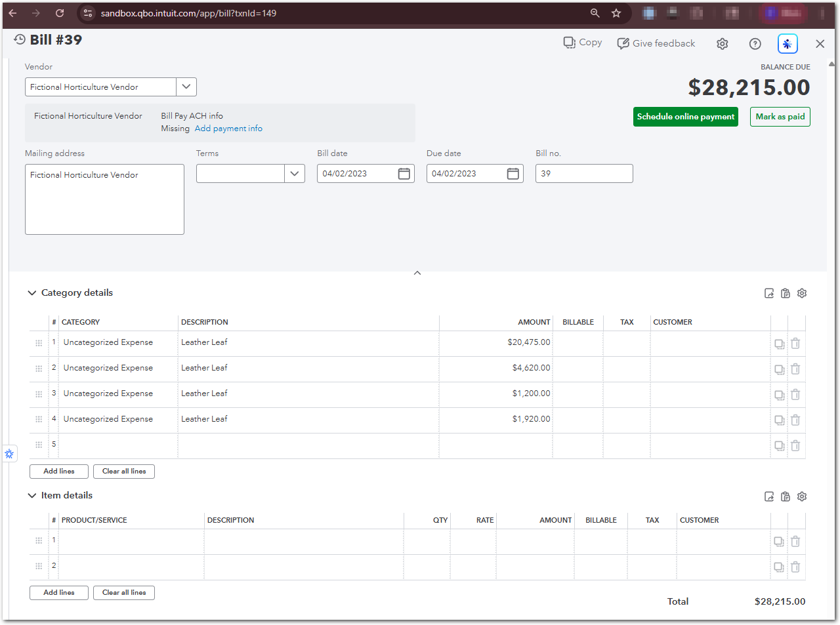Click Leather Leaf description in line 3

[204, 393]
